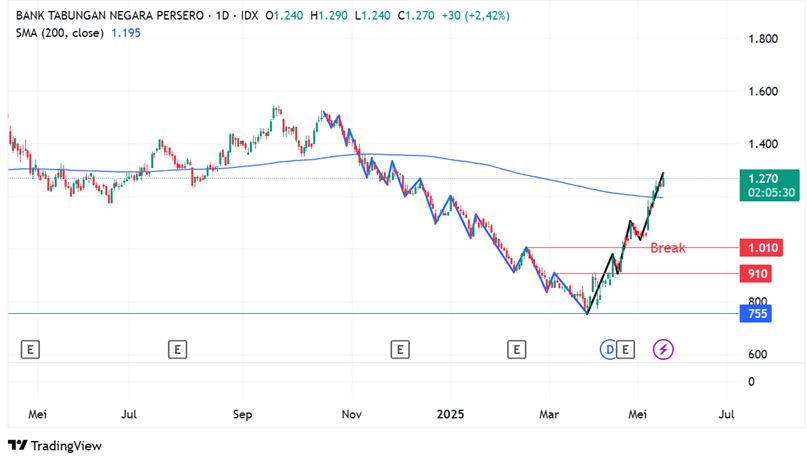Screen dimensions: 807x458
Task: Click the SMA value 1.195
Action: tap(125, 33)
